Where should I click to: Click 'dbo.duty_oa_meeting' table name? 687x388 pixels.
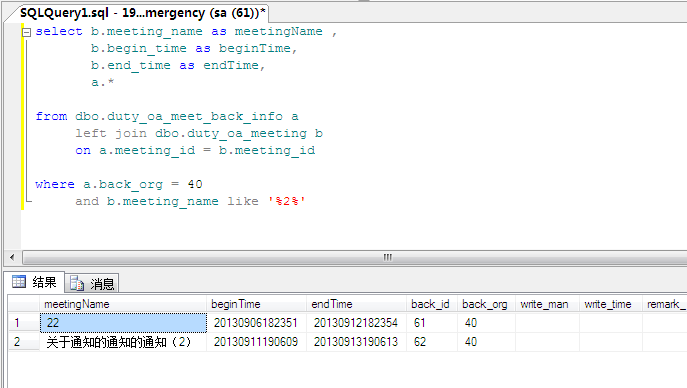click(231, 134)
